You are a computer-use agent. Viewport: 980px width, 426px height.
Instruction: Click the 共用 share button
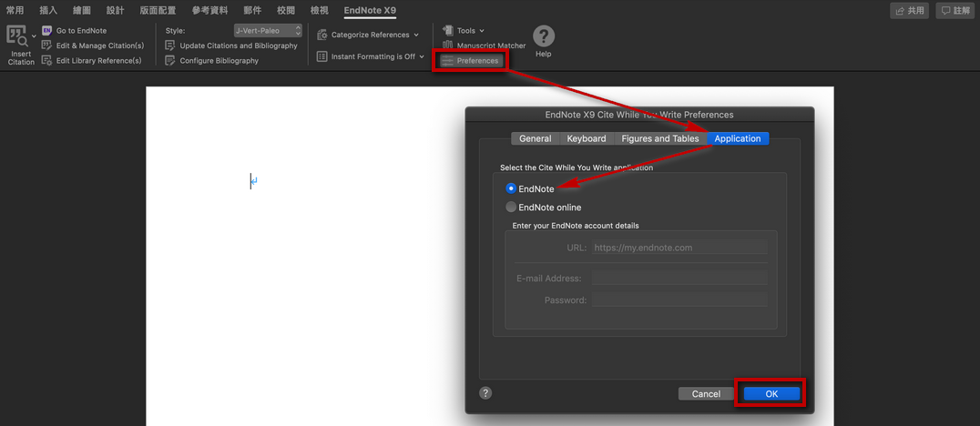tap(909, 11)
